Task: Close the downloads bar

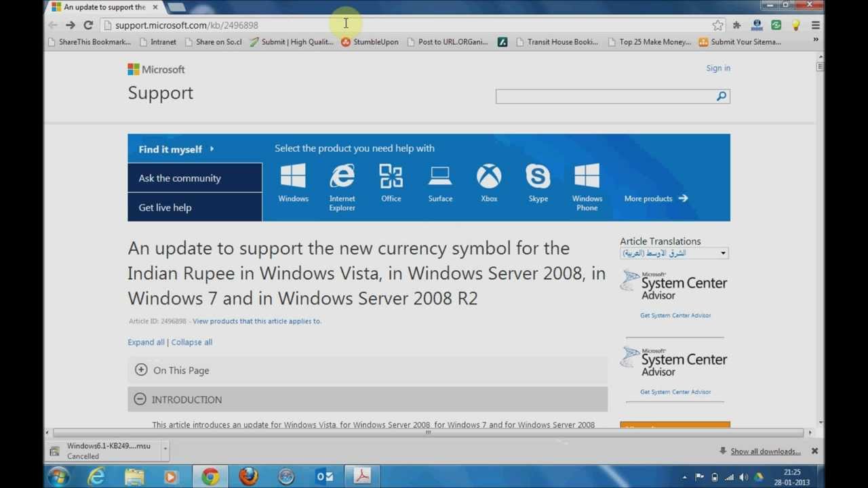Action: [x=814, y=451]
